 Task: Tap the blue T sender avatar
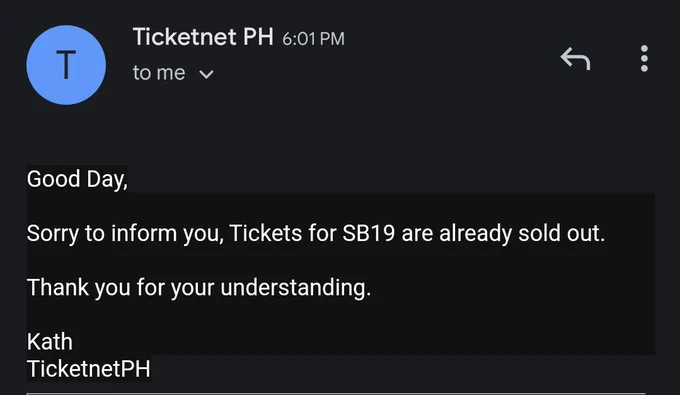(66, 65)
